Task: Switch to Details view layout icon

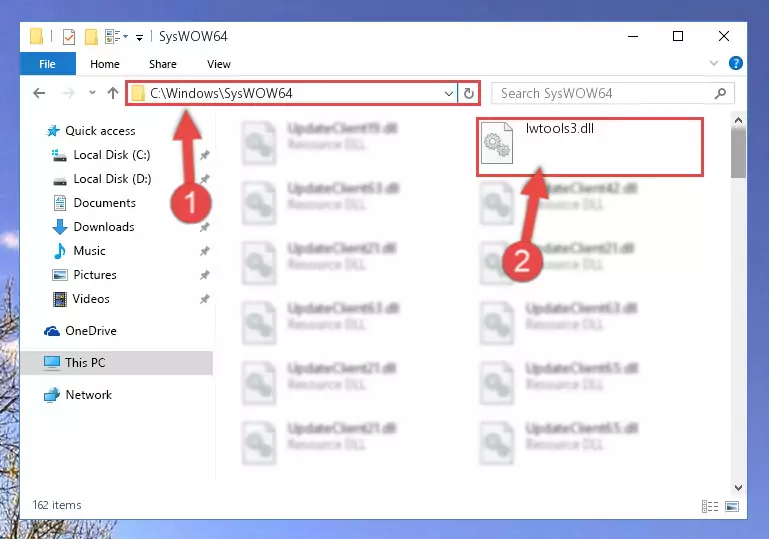Action: [x=710, y=506]
